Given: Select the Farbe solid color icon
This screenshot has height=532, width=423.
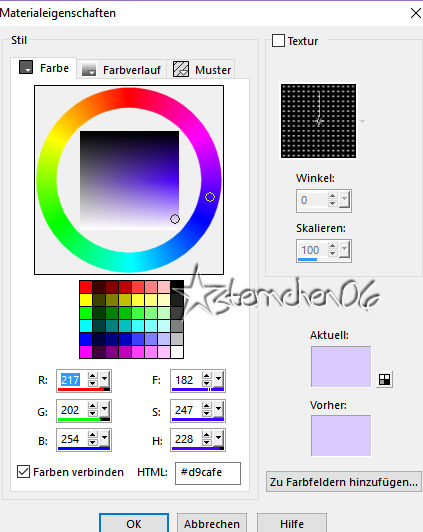Looking at the screenshot, I should (x=26, y=67).
